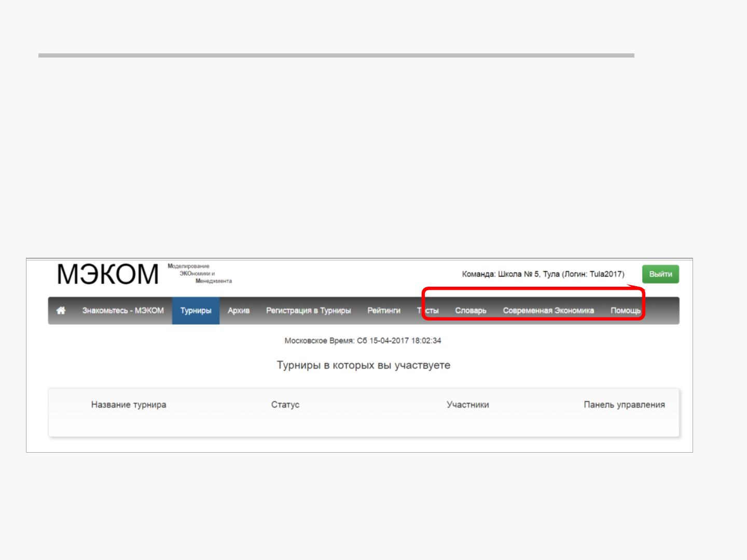Go to Регистрация в Турниры

coord(308,311)
